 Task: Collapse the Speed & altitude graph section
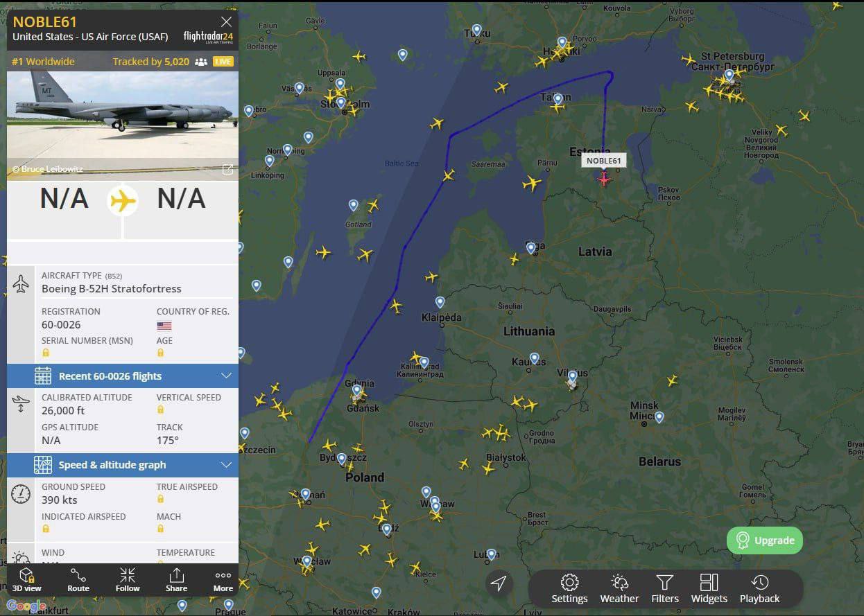click(x=123, y=465)
